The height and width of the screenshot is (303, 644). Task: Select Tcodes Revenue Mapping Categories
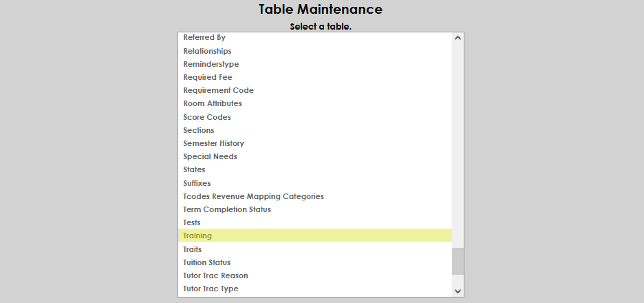(x=253, y=196)
